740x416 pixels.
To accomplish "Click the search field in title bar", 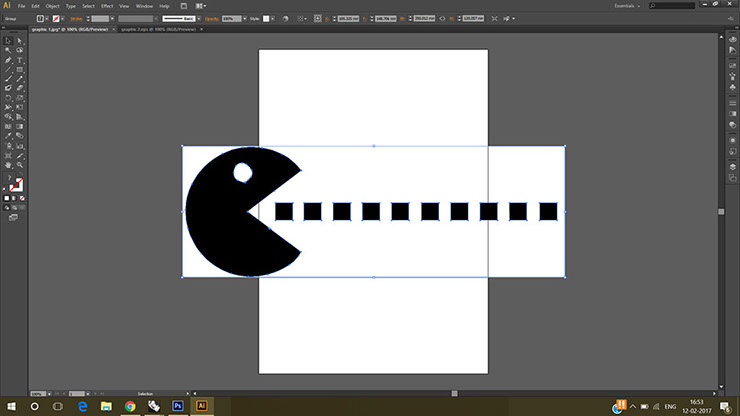I will pos(672,6).
